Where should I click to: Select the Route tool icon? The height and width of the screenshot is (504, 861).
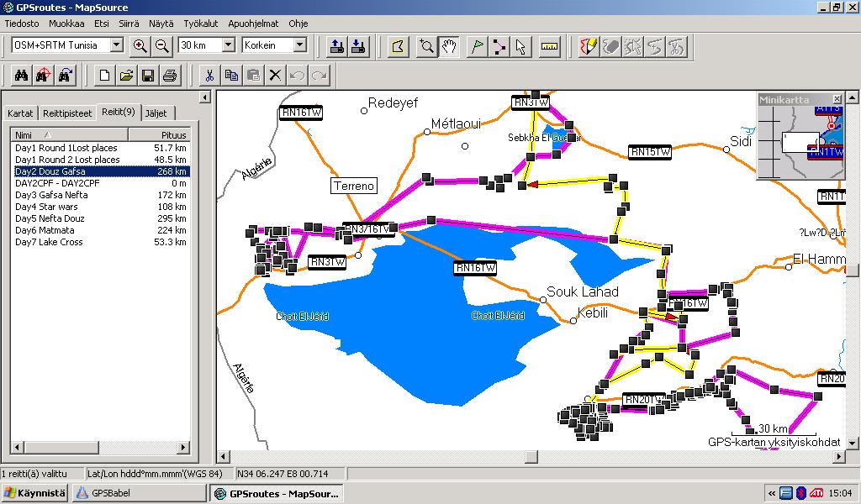click(x=499, y=46)
